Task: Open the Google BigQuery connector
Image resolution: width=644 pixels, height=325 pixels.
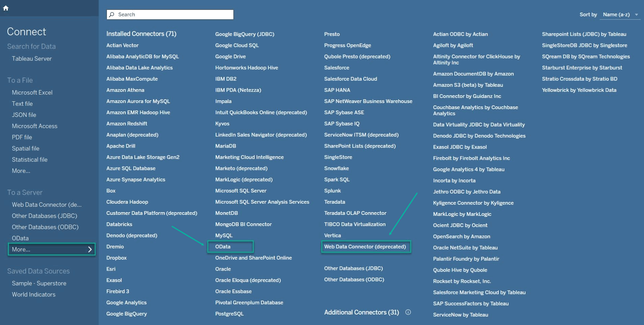Action: 126,313
